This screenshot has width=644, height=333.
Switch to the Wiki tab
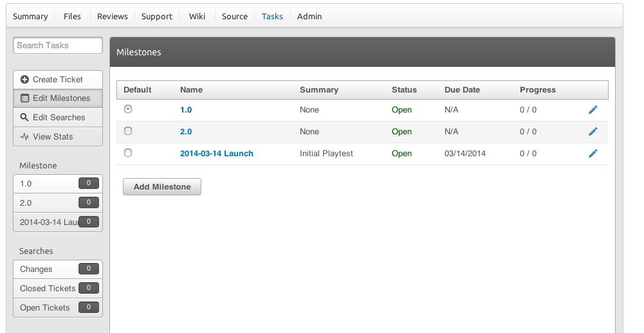coord(197,16)
